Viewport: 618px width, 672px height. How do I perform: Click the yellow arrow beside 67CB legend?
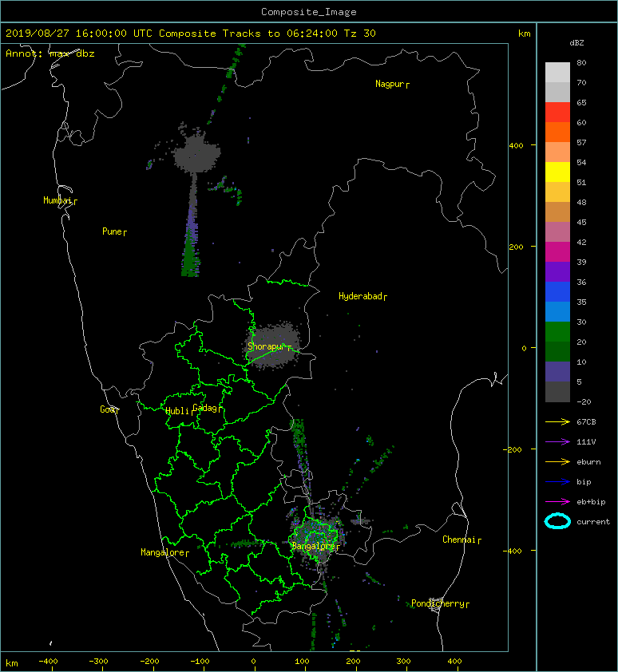tap(557, 422)
